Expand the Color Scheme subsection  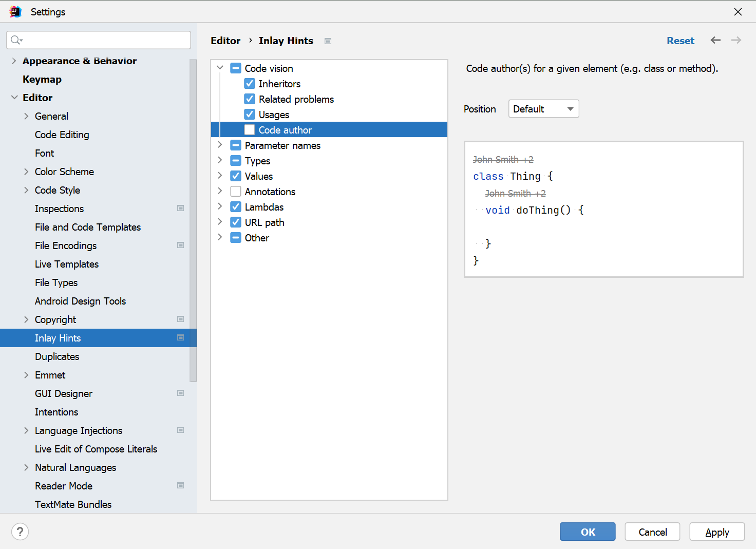click(x=26, y=172)
